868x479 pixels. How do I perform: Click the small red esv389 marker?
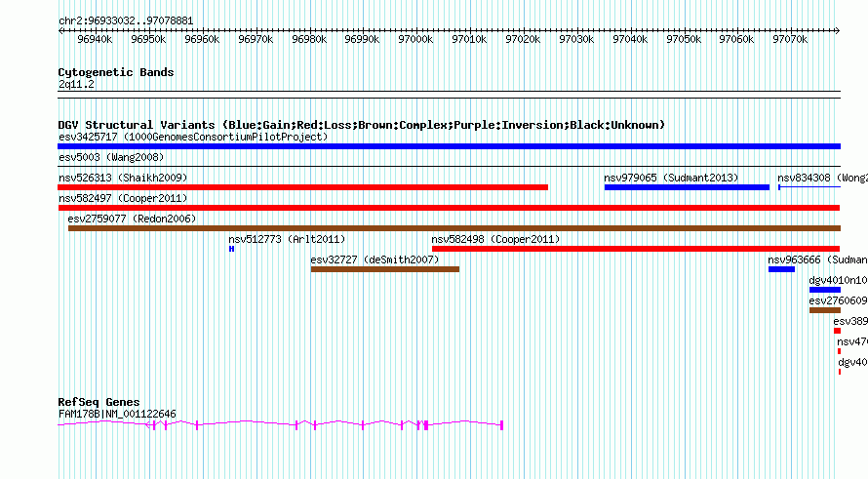838,331
